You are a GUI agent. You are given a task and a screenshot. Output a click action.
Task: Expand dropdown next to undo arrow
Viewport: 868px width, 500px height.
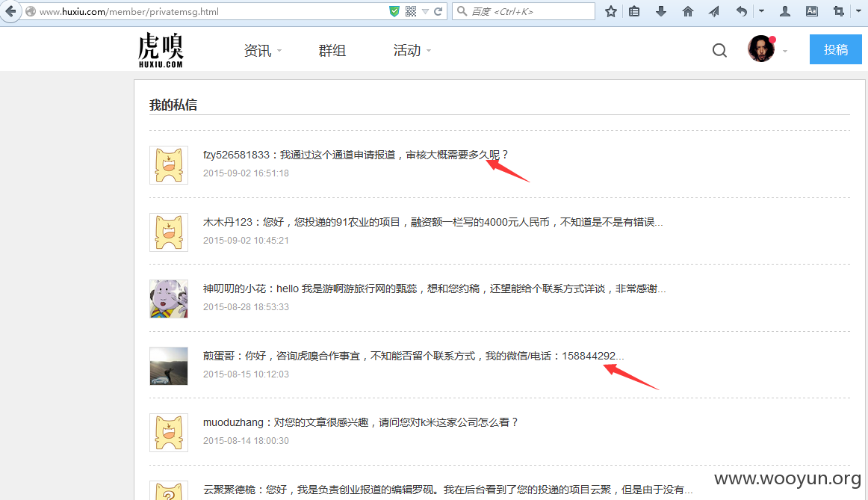762,10
